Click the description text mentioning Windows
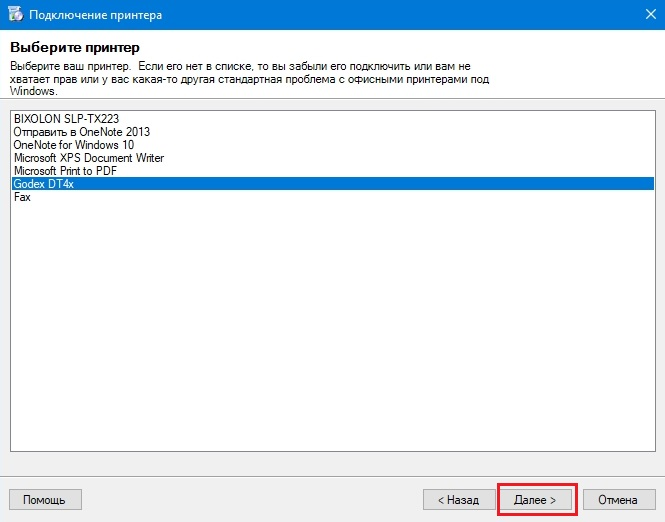 point(249,78)
